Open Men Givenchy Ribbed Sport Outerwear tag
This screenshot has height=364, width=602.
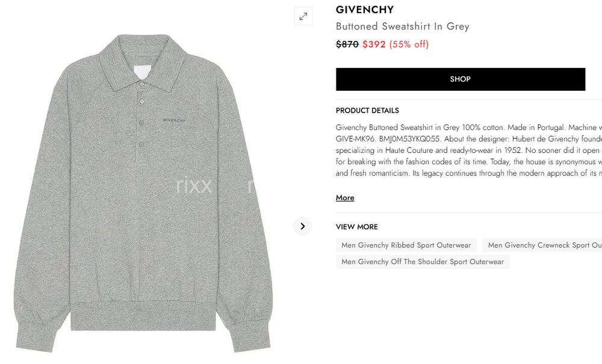(406, 245)
